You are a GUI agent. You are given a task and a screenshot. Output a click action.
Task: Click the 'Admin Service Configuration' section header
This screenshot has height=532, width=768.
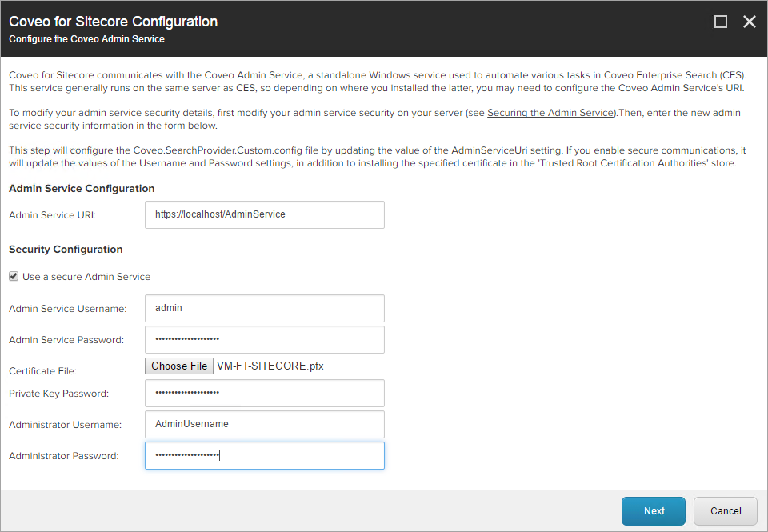[81, 188]
